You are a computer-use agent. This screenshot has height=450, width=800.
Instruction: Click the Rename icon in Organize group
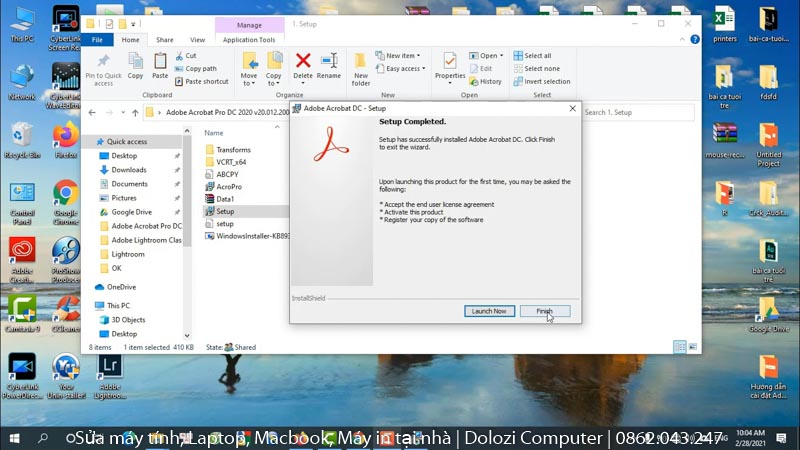329,64
